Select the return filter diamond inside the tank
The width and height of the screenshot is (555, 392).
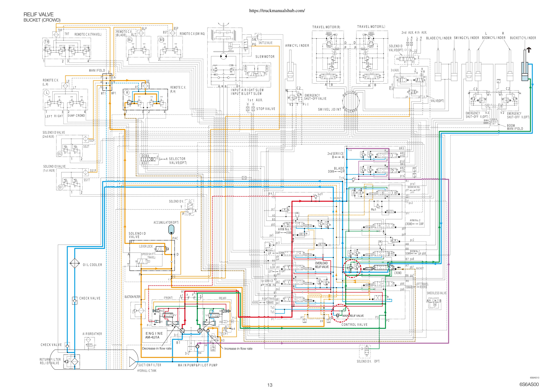pos(74,361)
